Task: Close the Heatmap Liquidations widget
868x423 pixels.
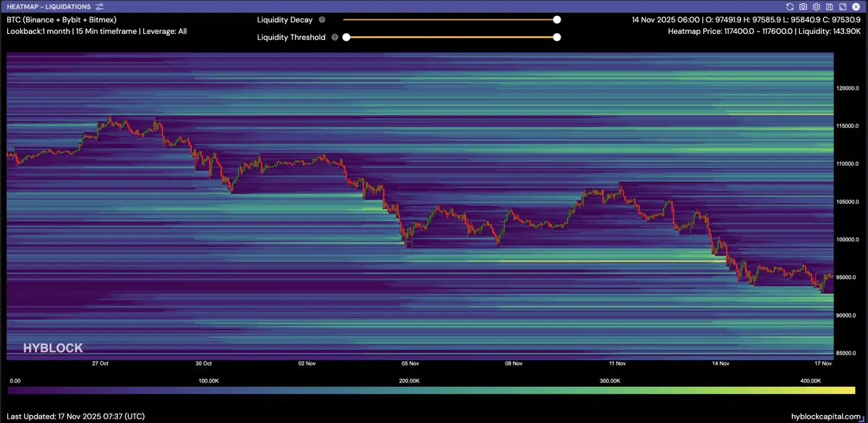Action: [x=855, y=7]
